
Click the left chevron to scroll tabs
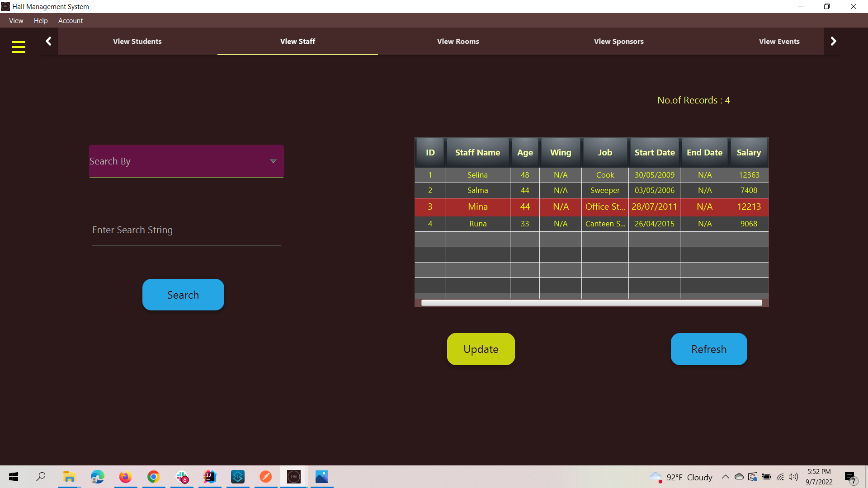[x=48, y=41]
